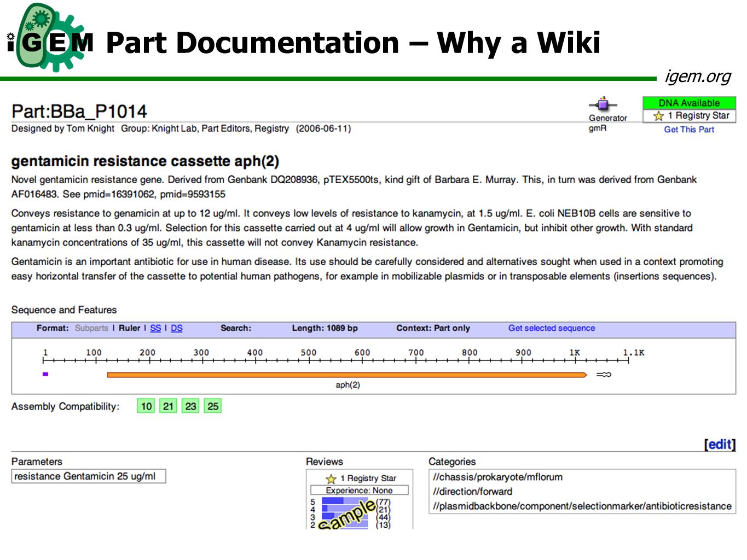This screenshot has width=747, height=560.
Task: Click the 1 Registry Star label in Reviews
Action: pos(368,479)
